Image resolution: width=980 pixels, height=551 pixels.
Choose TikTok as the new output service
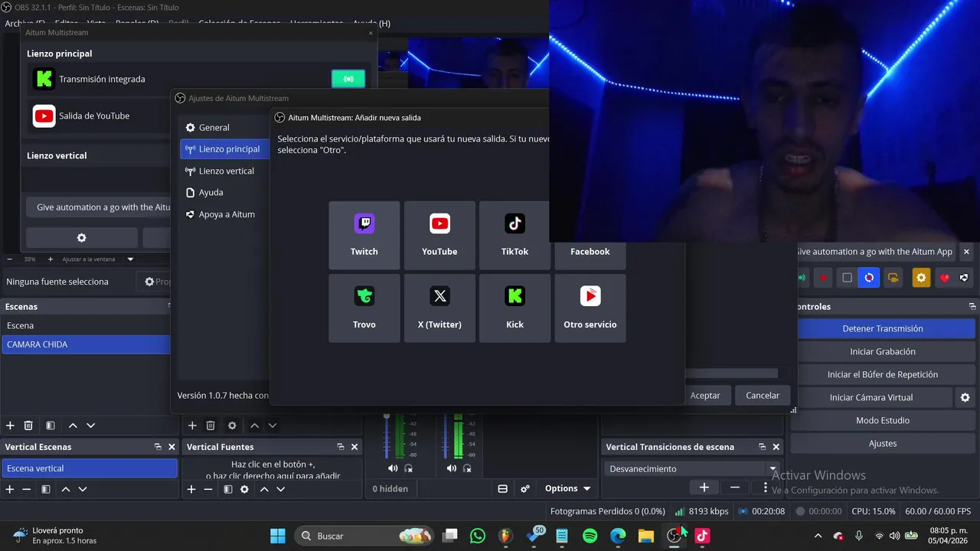coord(514,235)
